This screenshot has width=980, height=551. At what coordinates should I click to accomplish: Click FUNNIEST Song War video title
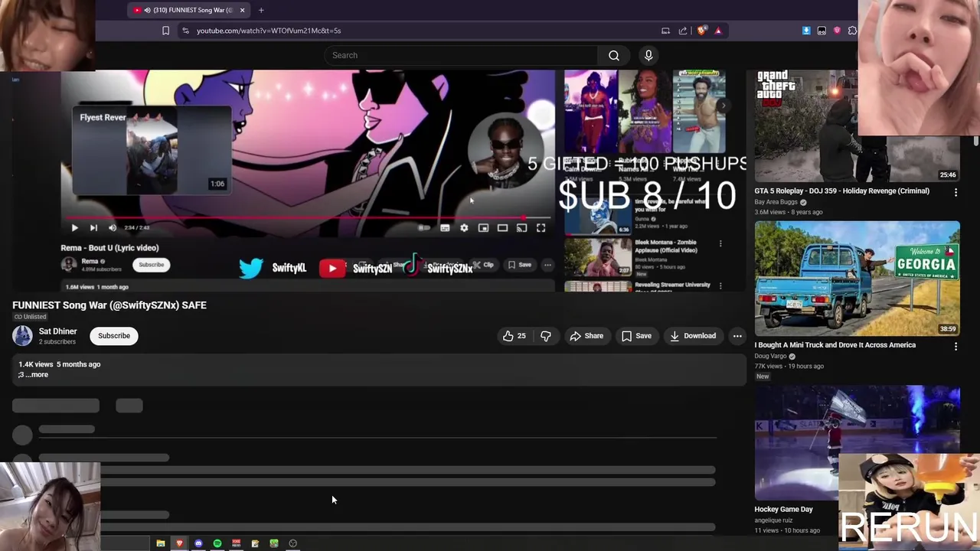tap(109, 305)
